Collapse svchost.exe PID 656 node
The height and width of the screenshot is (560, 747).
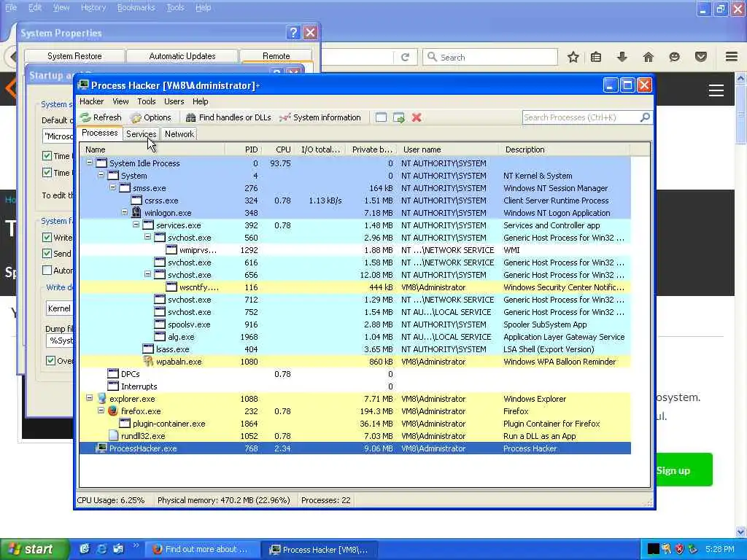coord(147,274)
